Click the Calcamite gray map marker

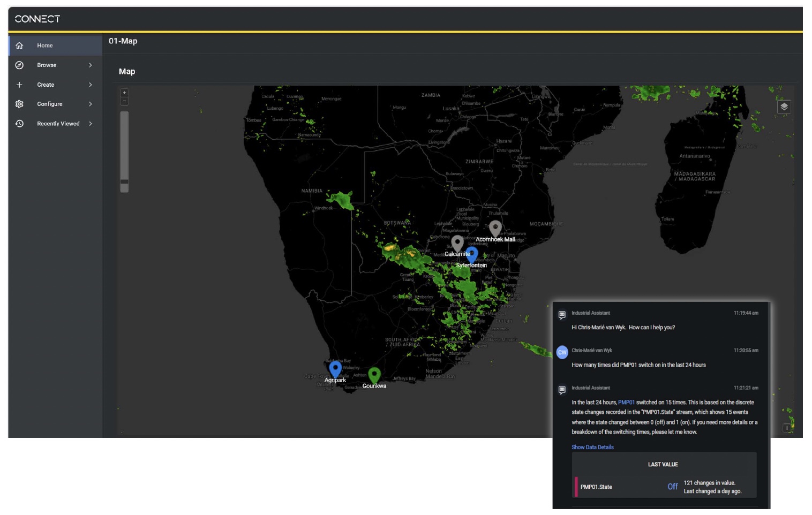click(457, 243)
